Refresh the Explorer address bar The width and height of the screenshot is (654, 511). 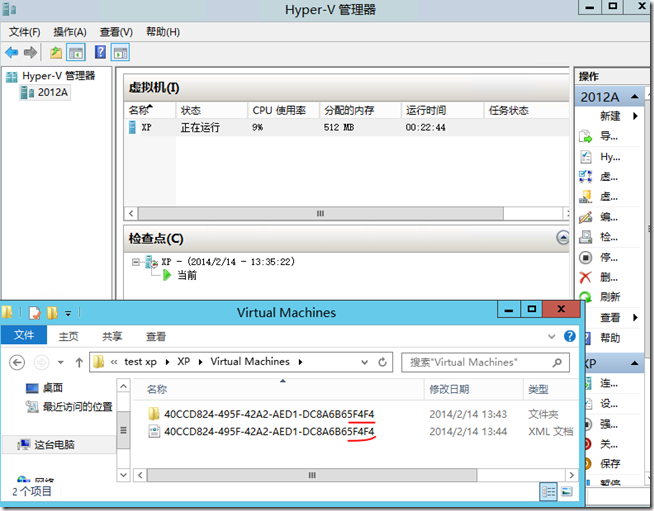click(x=382, y=362)
